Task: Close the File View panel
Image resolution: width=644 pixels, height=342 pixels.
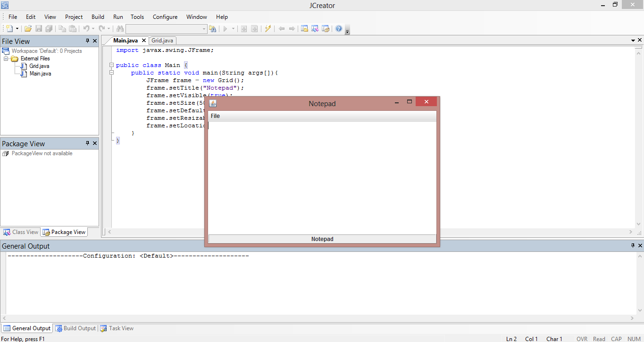Action: [94, 41]
